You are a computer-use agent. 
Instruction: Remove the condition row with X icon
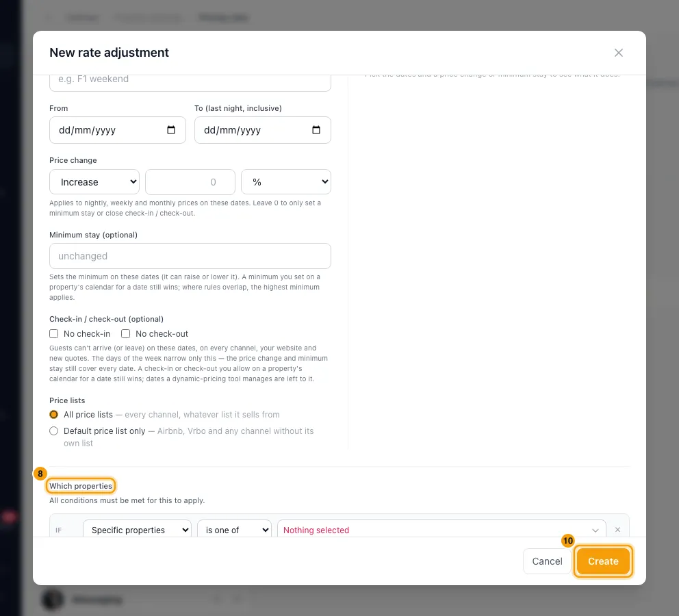coord(617,530)
